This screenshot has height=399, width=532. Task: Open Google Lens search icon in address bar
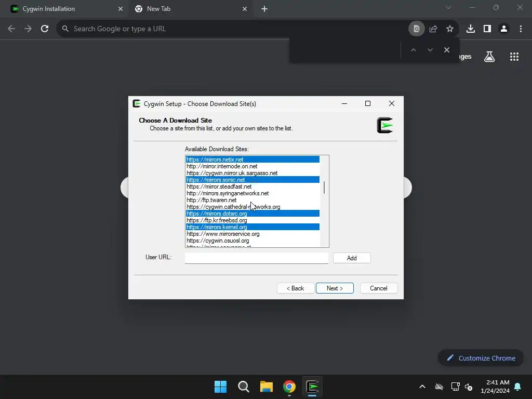416,29
